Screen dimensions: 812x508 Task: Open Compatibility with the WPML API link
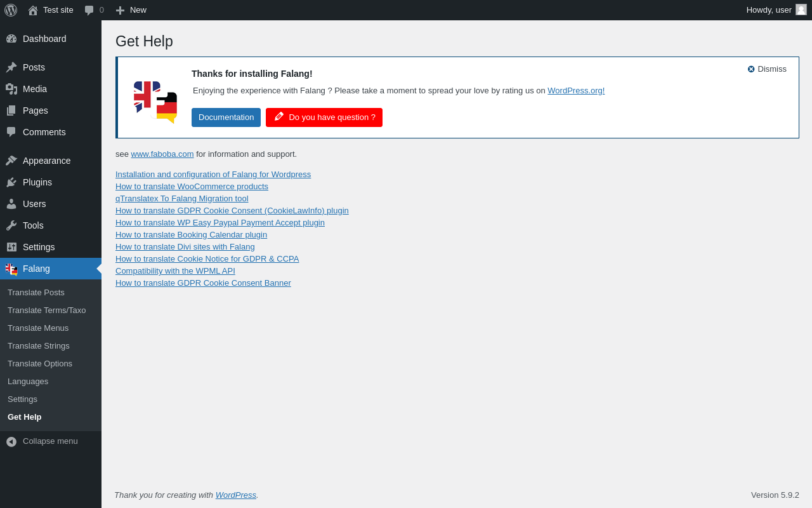point(175,271)
